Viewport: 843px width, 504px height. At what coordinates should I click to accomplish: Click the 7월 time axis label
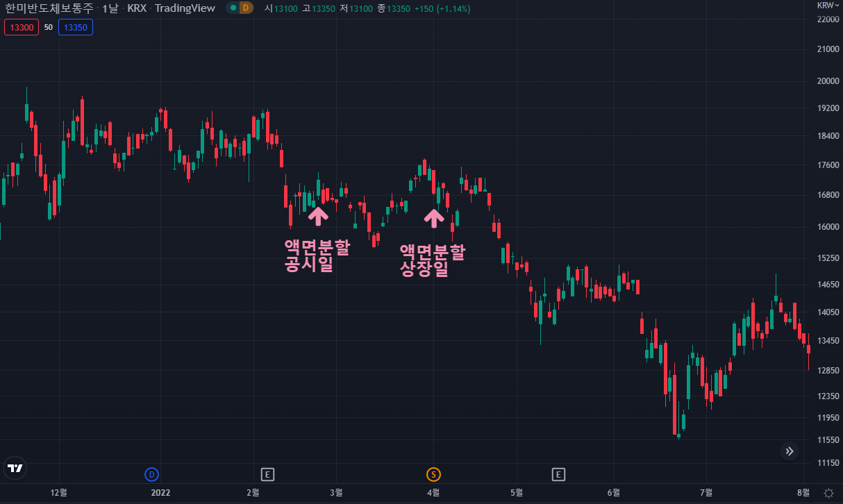(x=707, y=492)
